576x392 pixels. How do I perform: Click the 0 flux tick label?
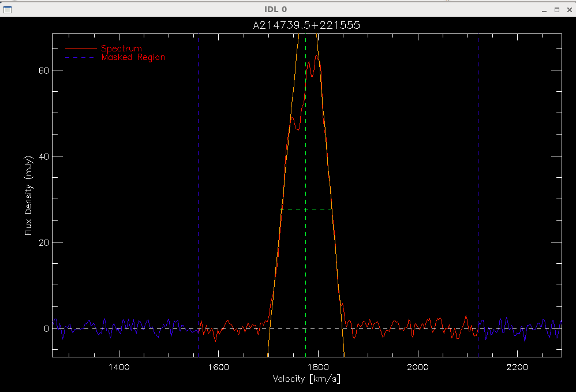pos(46,328)
